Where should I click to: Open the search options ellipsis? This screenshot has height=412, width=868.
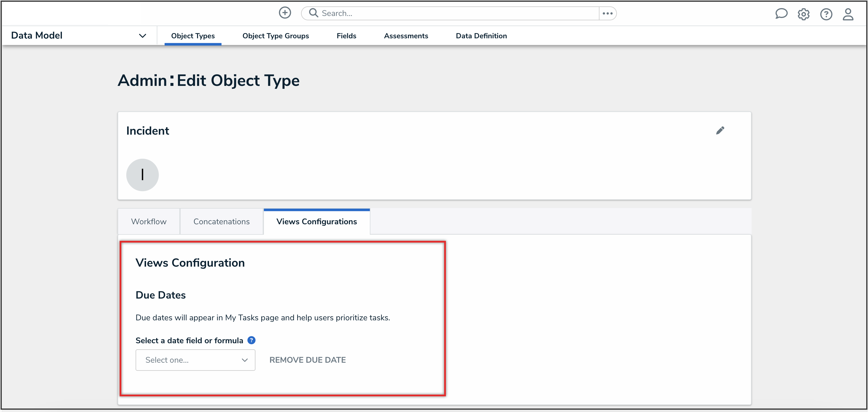click(607, 13)
